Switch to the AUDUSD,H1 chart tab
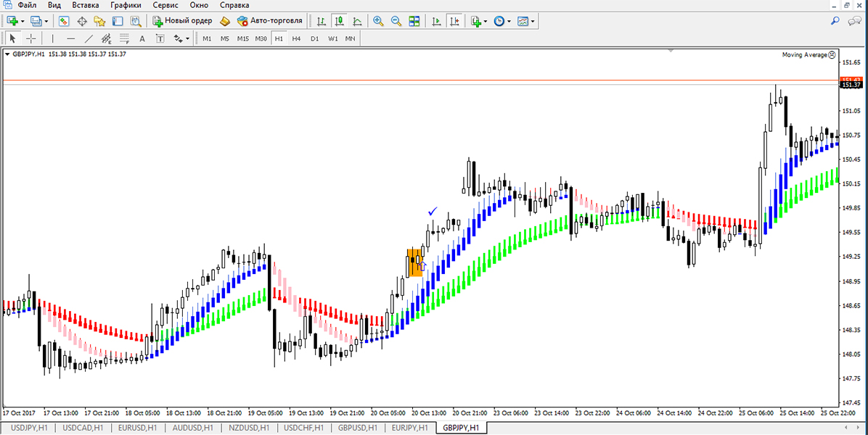 tap(192, 428)
